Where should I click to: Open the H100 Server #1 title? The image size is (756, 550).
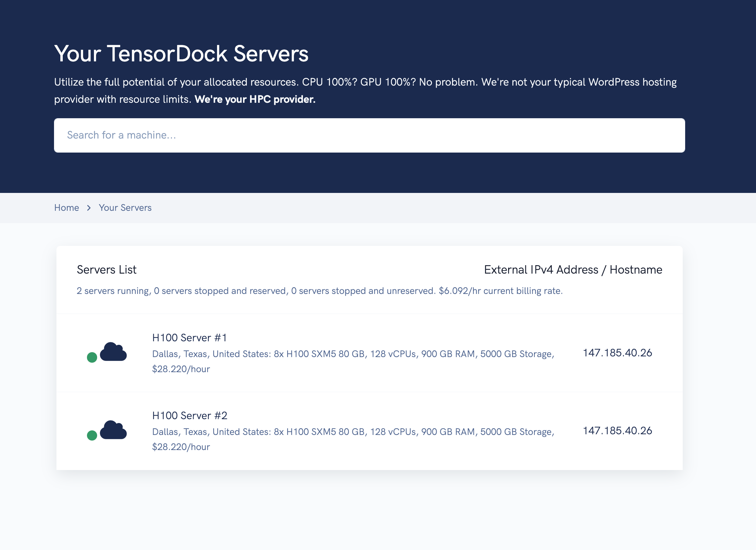[x=190, y=337]
